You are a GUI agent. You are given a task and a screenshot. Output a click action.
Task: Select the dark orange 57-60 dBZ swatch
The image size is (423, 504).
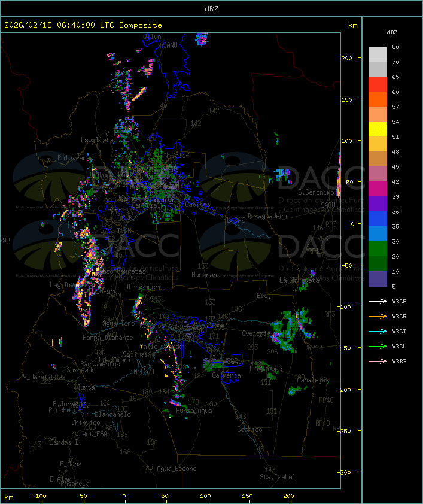click(x=378, y=99)
